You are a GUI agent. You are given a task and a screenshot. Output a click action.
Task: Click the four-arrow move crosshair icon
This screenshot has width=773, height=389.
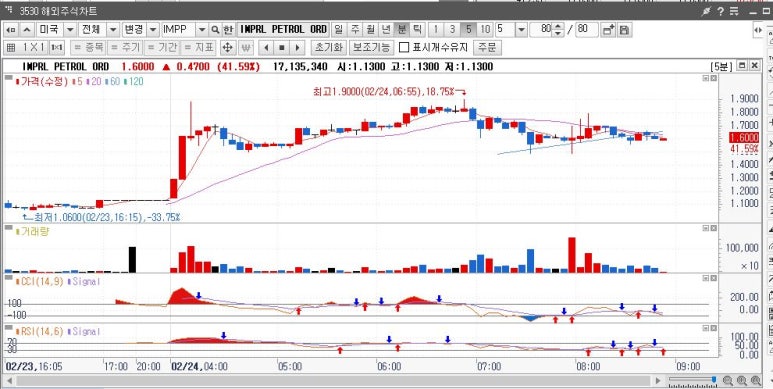[227, 48]
